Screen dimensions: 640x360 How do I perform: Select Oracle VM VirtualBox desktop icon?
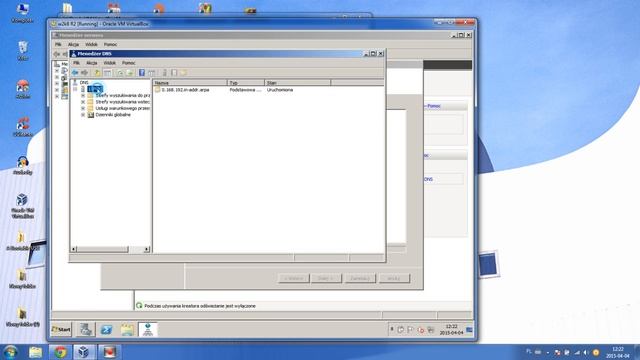click(22, 206)
